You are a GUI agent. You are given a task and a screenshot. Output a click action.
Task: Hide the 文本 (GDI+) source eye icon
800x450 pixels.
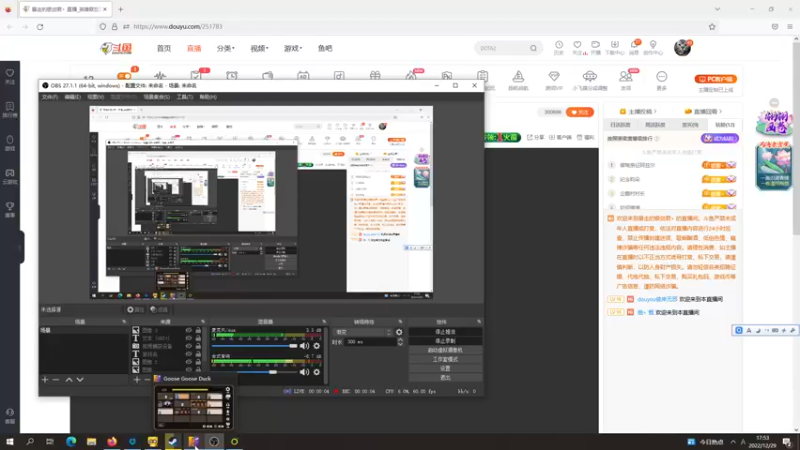[x=189, y=338]
